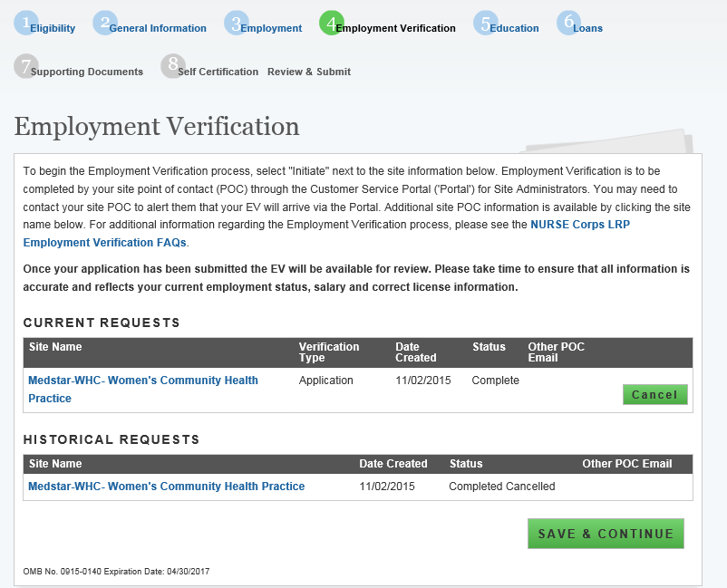Click the Site Name header in Current Requests
This screenshot has height=588, width=727.
[55, 347]
